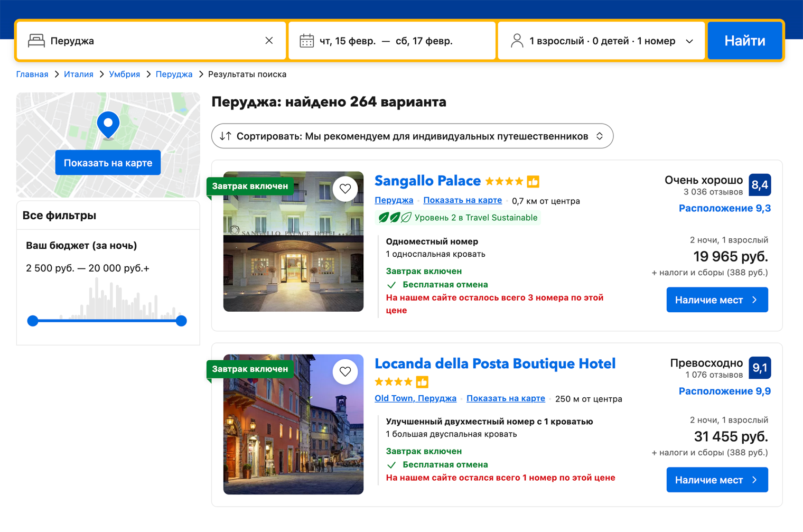This screenshot has width=803, height=532.
Task: Click the maximum budget slider handle
Action: [181, 321]
